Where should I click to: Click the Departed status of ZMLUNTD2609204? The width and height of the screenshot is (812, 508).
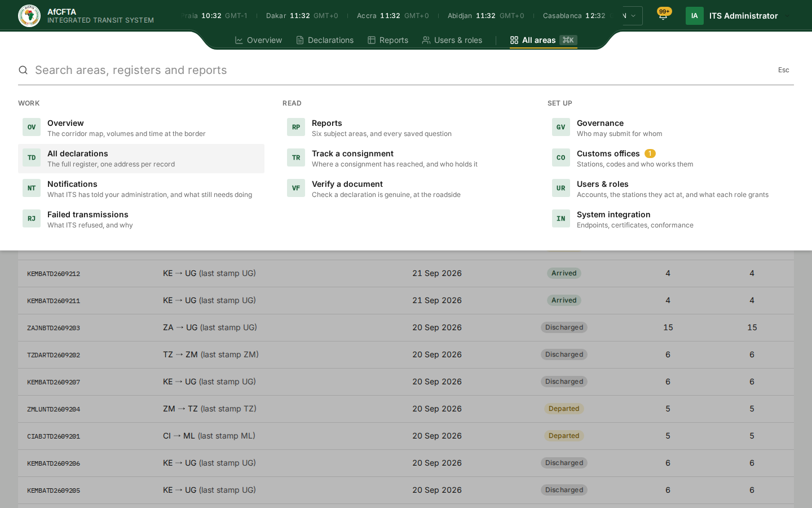point(564,409)
